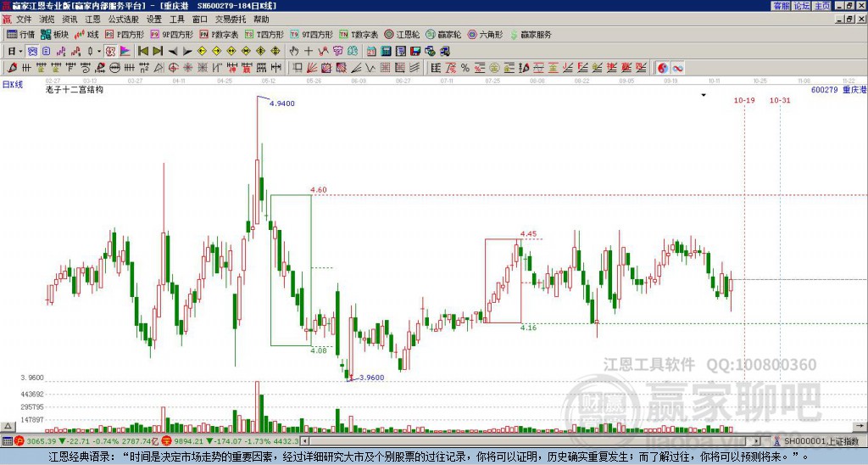Jump to first bar icon
Image resolution: width=868 pixels, height=465 pixels.
[x=142, y=51]
